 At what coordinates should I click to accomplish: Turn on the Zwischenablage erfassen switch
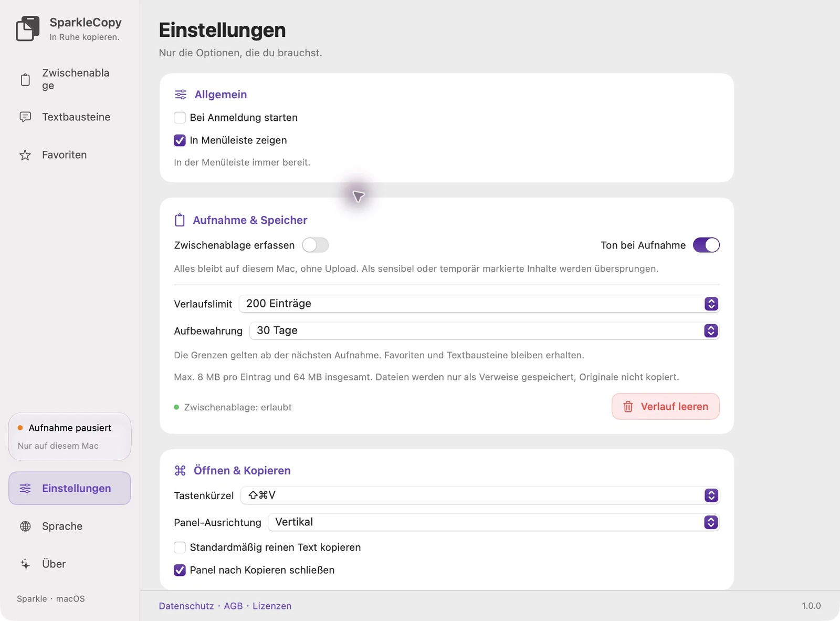315,245
